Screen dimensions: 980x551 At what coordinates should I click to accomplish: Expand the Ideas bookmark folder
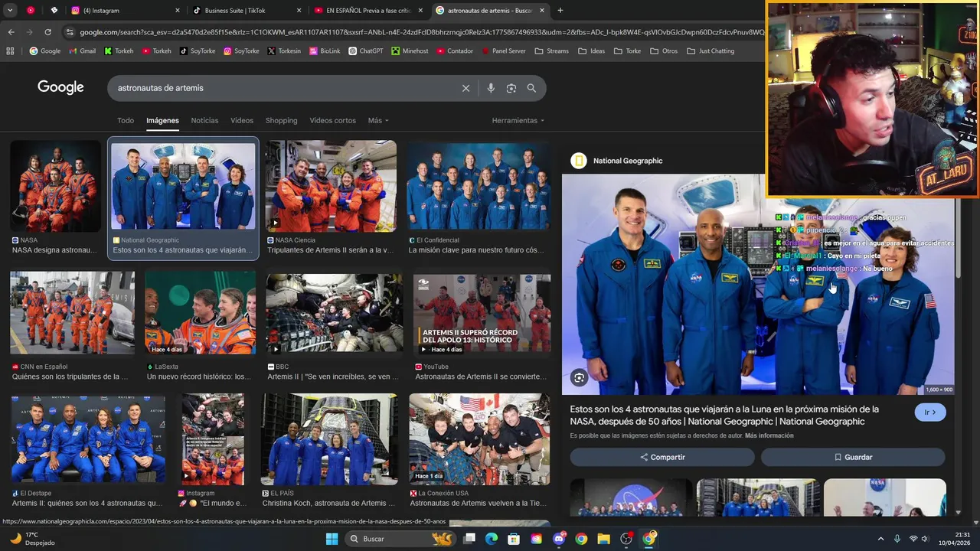(x=592, y=51)
